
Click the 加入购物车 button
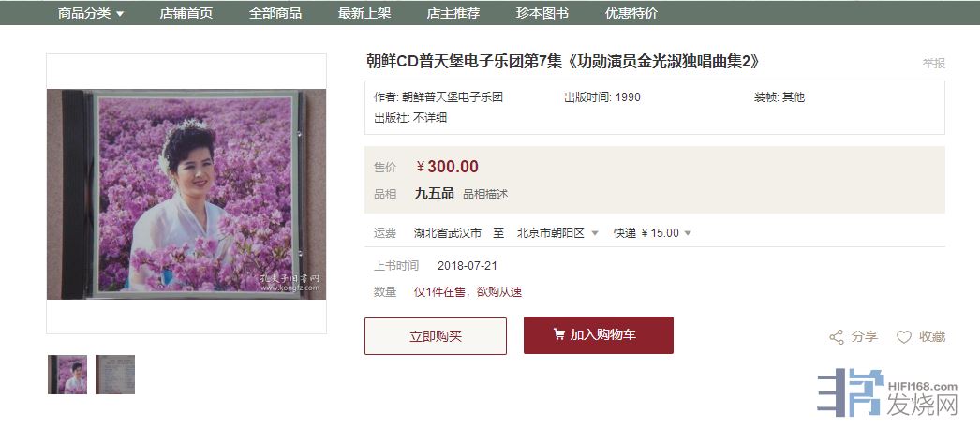point(598,335)
